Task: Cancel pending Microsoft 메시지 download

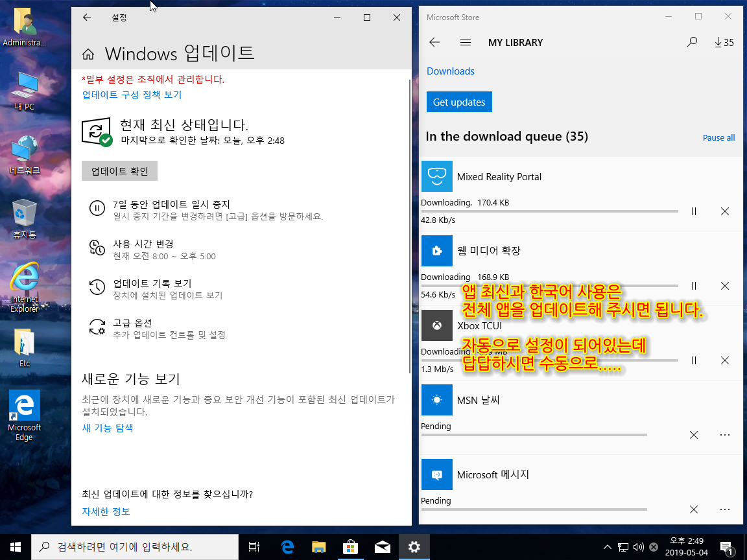Action: click(x=694, y=509)
